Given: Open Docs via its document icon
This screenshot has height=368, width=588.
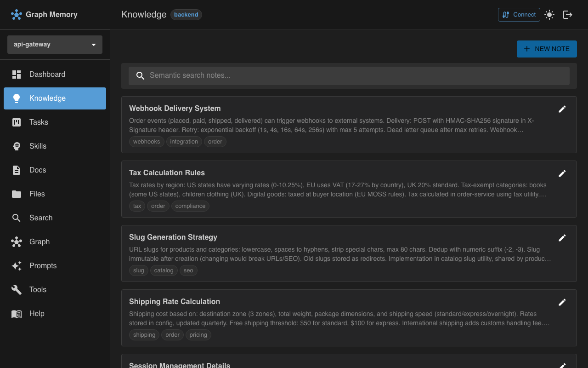Looking at the screenshot, I should (x=16, y=170).
